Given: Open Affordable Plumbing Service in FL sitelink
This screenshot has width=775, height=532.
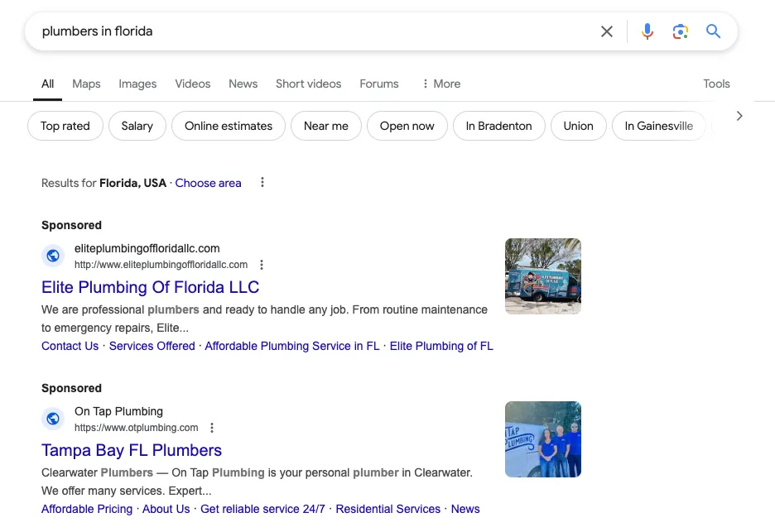Looking at the screenshot, I should tap(292, 347).
